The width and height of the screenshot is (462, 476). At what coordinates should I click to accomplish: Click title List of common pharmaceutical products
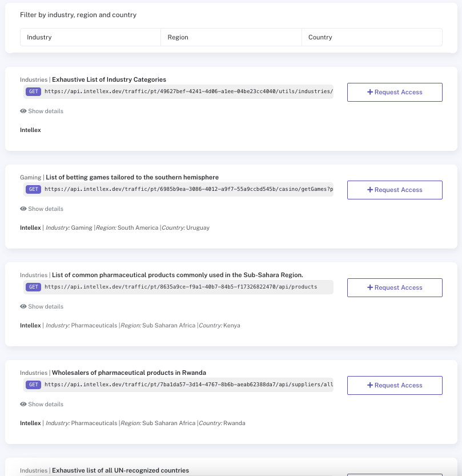178,275
